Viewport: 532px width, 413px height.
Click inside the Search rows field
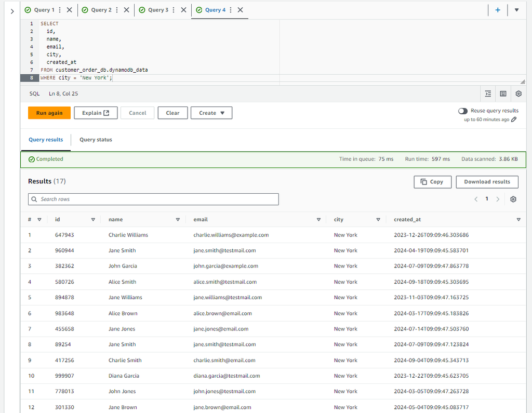tap(153, 199)
